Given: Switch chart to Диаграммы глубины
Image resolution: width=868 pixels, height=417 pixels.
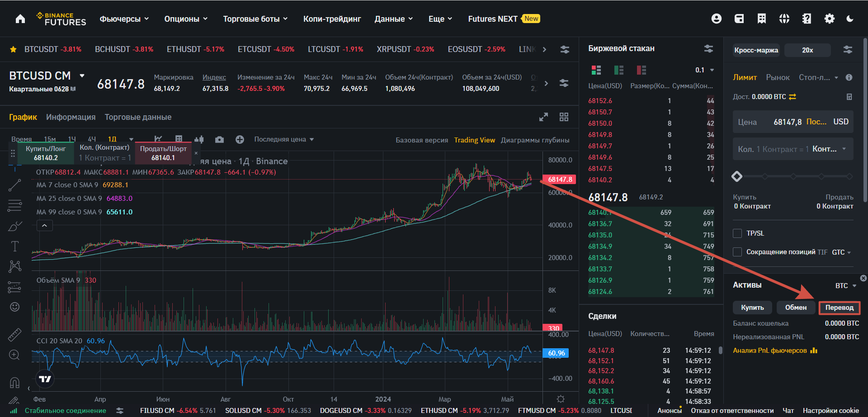Looking at the screenshot, I should point(535,140).
